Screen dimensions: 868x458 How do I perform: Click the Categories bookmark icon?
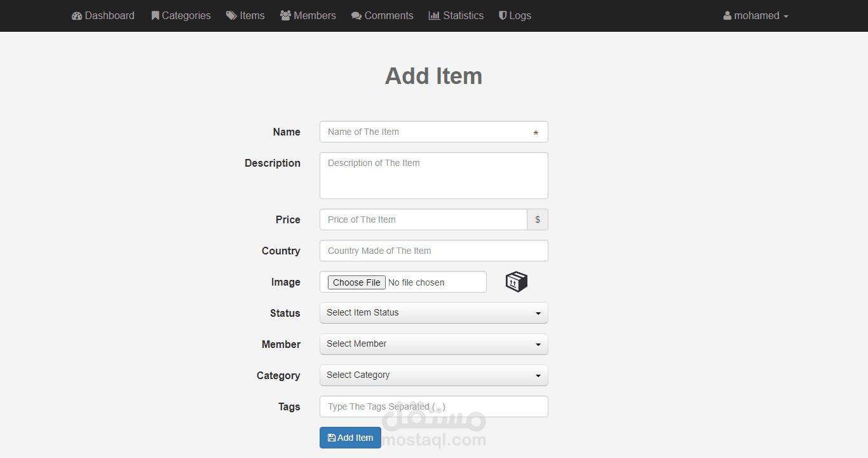pyautogui.click(x=155, y=16)
